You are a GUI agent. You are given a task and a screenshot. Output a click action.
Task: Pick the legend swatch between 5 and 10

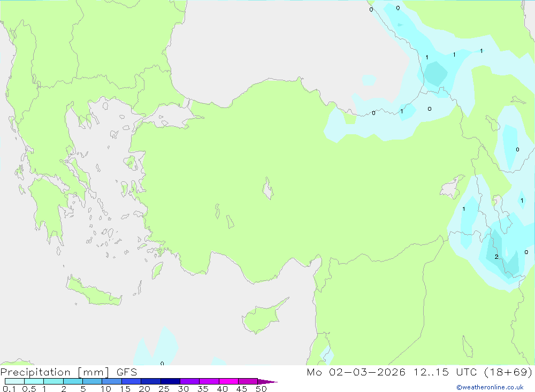point(93,381)
